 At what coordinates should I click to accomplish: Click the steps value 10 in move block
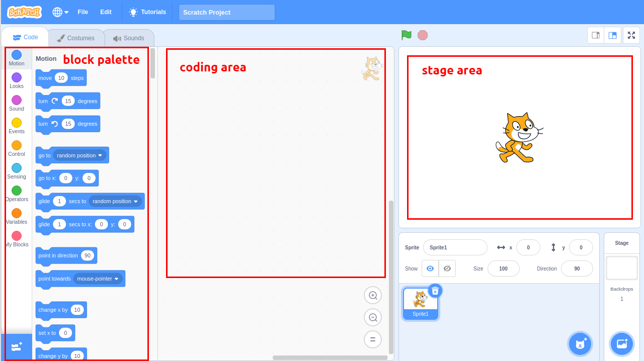tap(61, 78)
